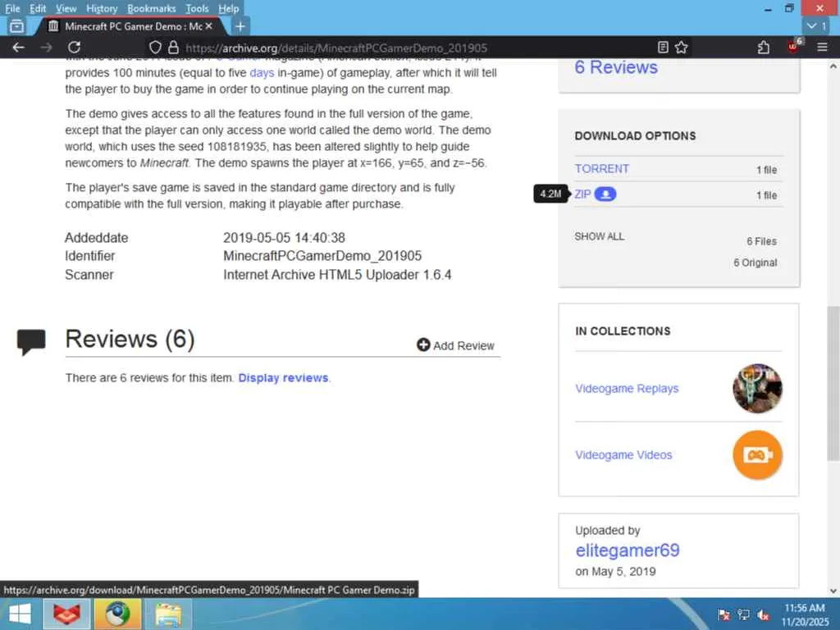
Task: Click the ZIP download icon
Action: pos(605,194)
